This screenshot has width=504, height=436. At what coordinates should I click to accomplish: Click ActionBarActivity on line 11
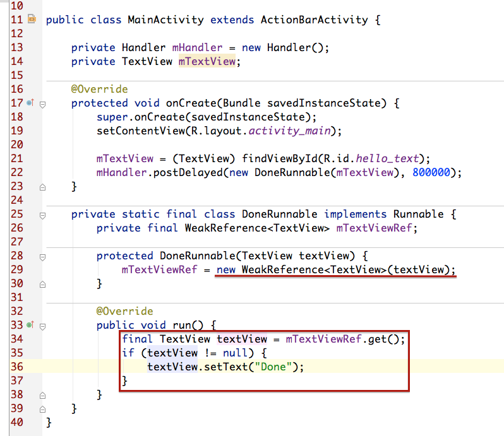click(x=315, y=20)
